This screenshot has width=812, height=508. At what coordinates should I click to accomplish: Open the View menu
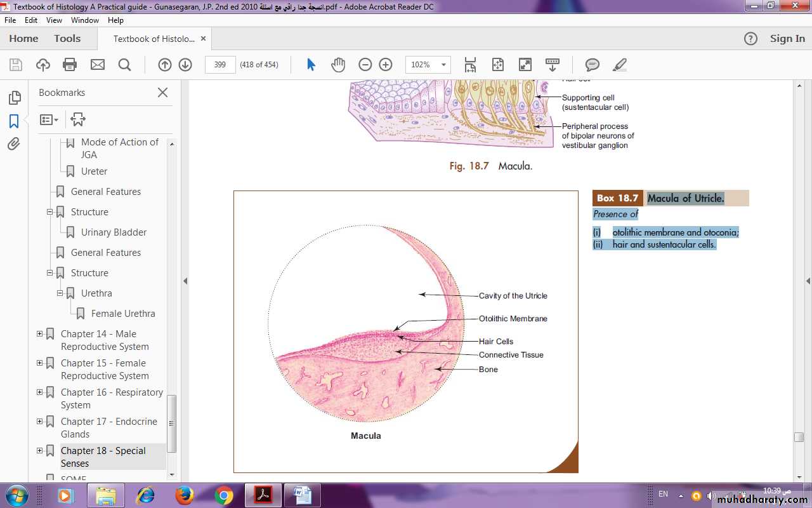[54, 20]
